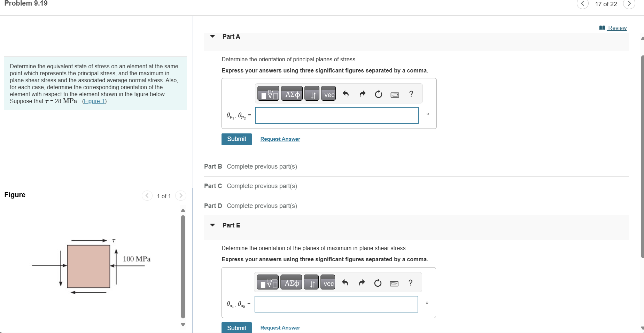Open help question mark in Part E
This screenshot has width=644, height=333.
click(410, 283)
